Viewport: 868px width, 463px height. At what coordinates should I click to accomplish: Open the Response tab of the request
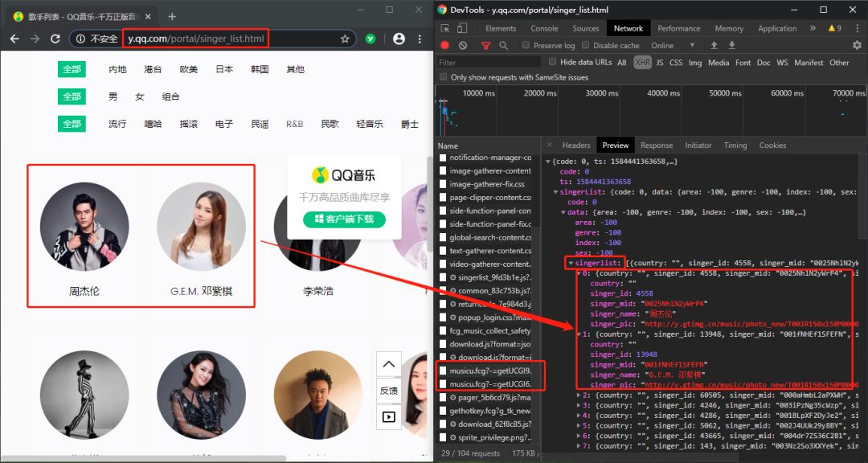point(657,145)
